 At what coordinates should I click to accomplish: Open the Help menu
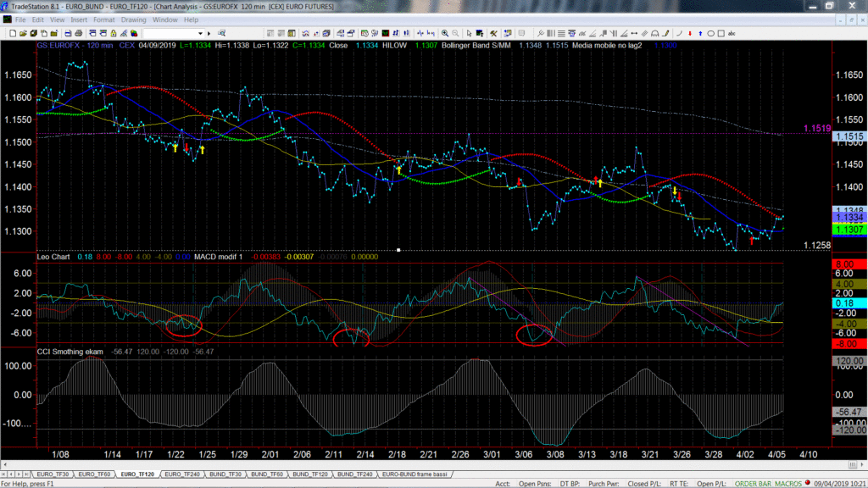[x=191, y=20]
